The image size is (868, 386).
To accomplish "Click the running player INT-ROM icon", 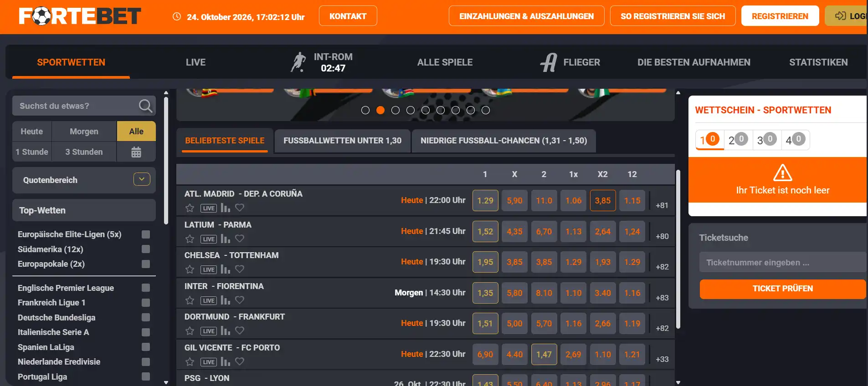I will [x=298, y=62].
